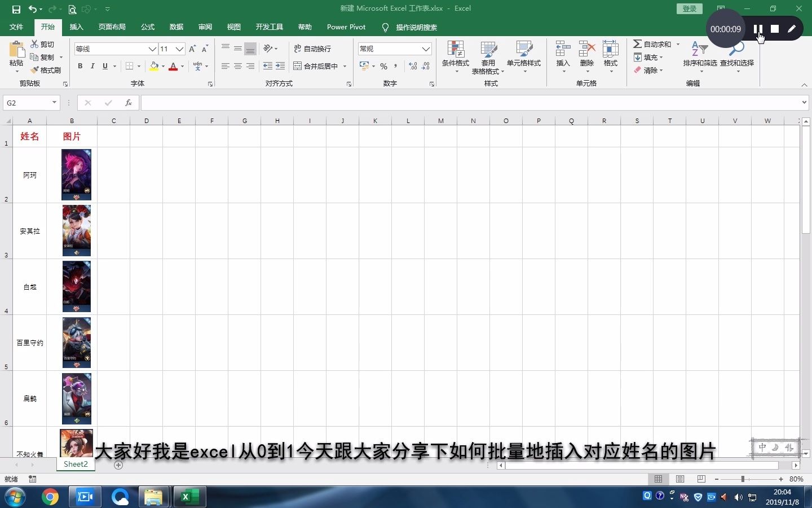This screenshot has width=812, height=508.
Task: Decrease font size with the small A icon
Action: click(205, 49)
